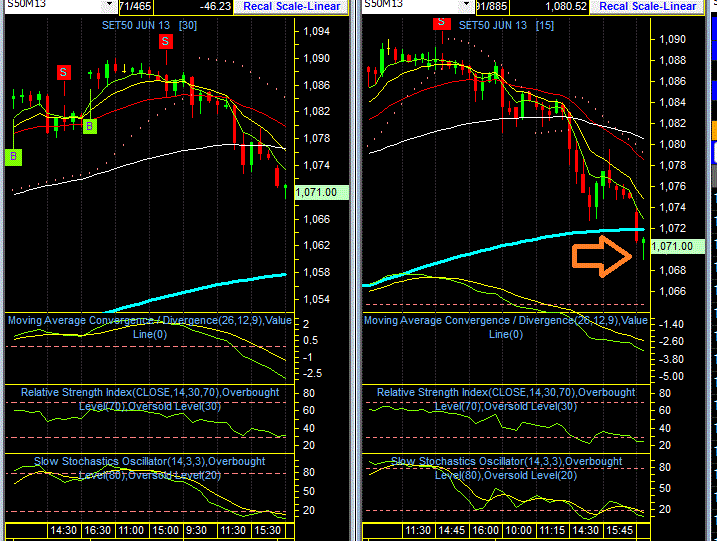Image resolution: width=717 pixels, height=541 pixels.
Task: Click the Slow Stochastics Oscillator label on the 15-minute chart
Action: [x=506, y=468]
